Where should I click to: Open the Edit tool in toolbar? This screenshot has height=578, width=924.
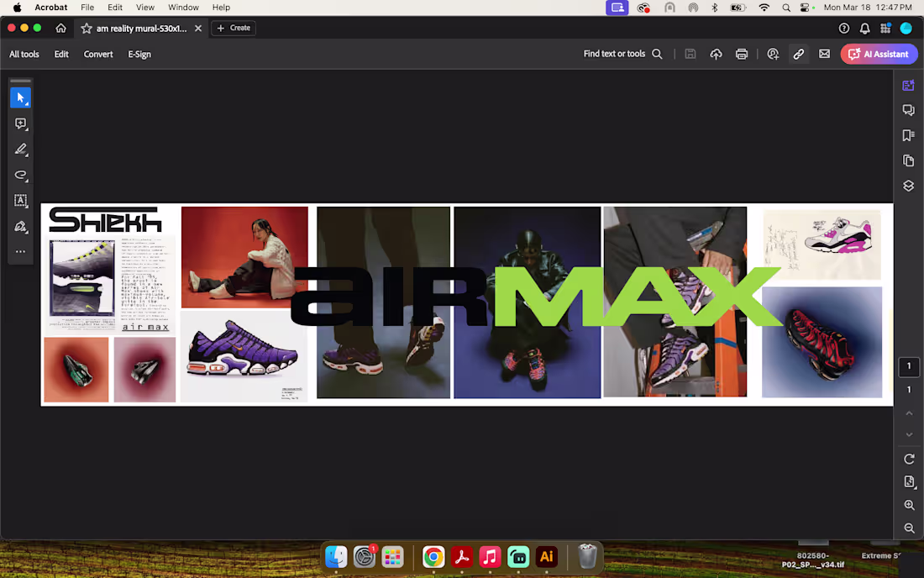click(61, 55)
